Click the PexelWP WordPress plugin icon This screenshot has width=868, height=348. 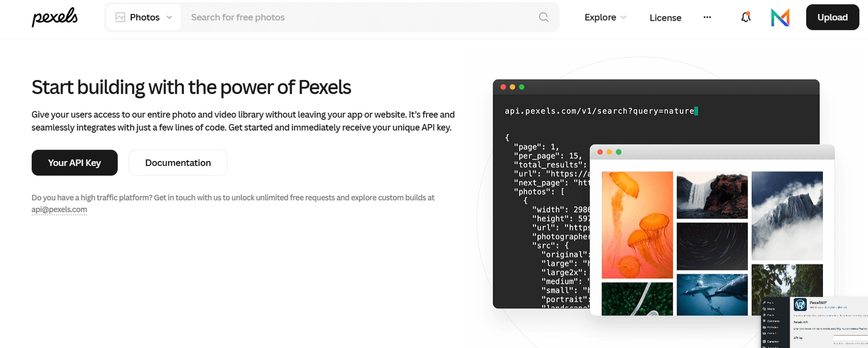[x=800, y=305]
